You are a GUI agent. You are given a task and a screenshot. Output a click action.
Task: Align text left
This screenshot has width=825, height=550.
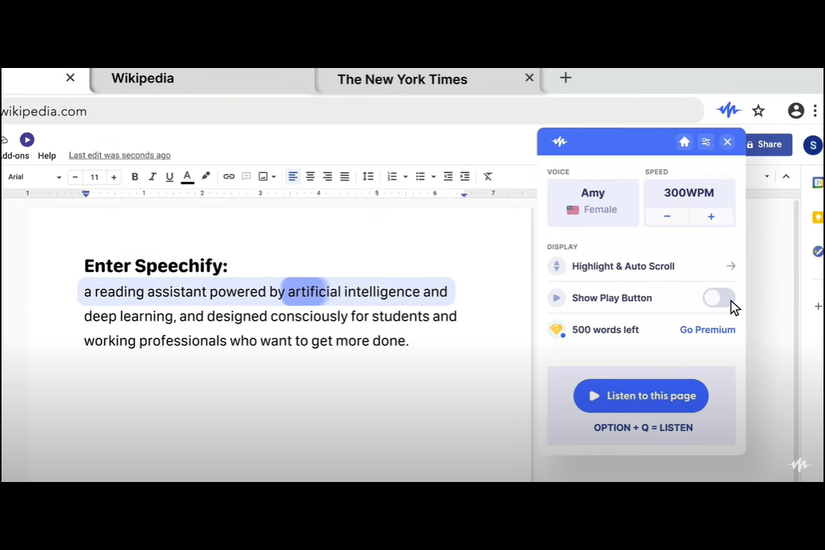click(293, 176)
